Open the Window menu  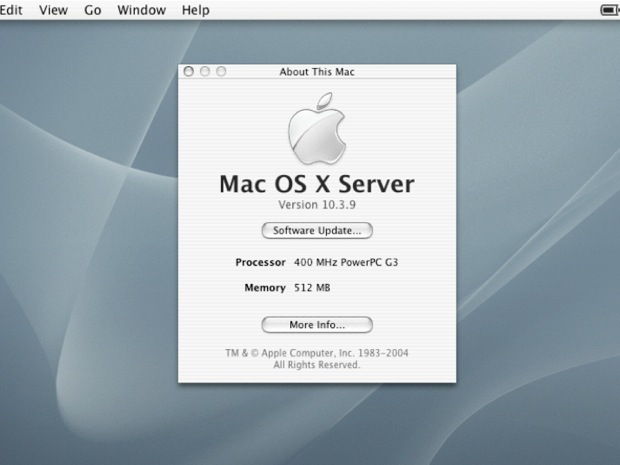pyautogui.click(x=141, y=10)
